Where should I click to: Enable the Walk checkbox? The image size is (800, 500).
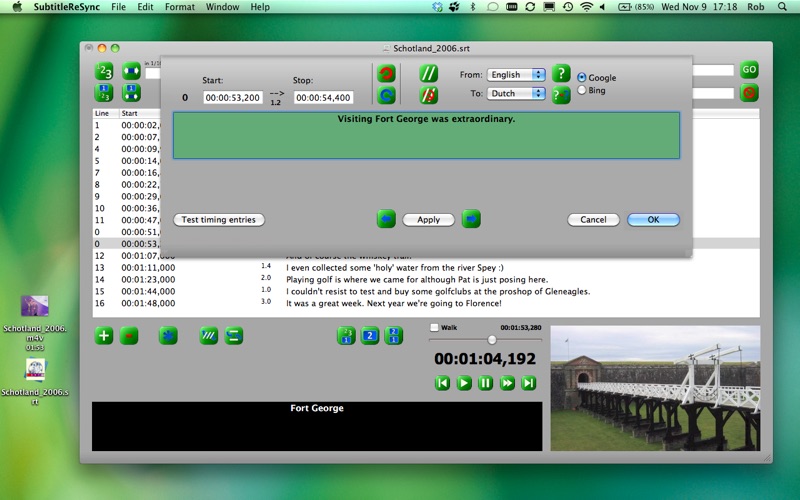(x=434, y=328)
